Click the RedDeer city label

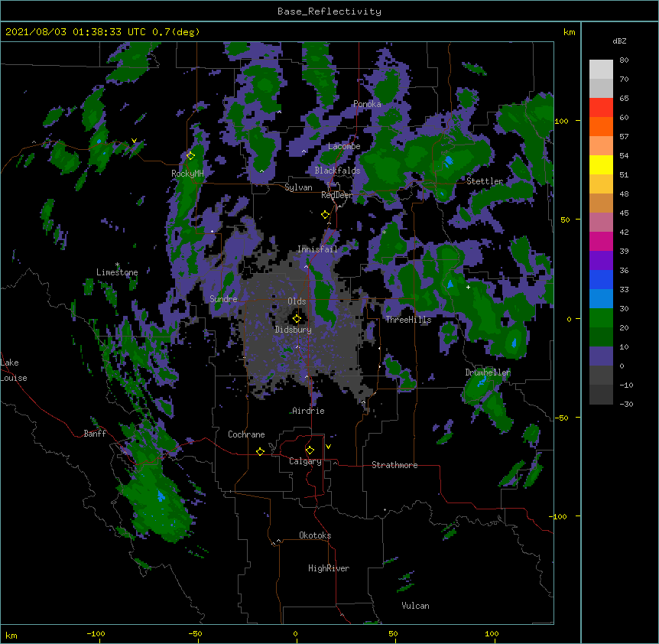click(337, 195)
